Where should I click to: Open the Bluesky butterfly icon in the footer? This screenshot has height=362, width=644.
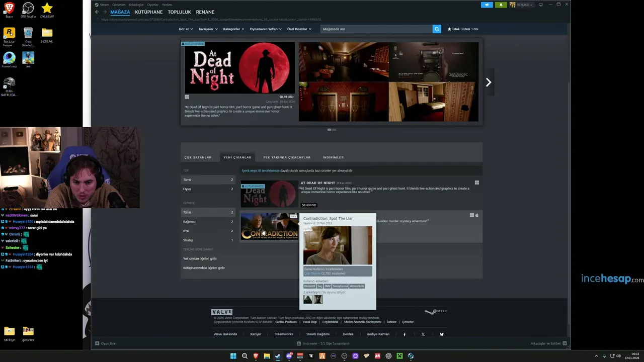tap(442, 334)
